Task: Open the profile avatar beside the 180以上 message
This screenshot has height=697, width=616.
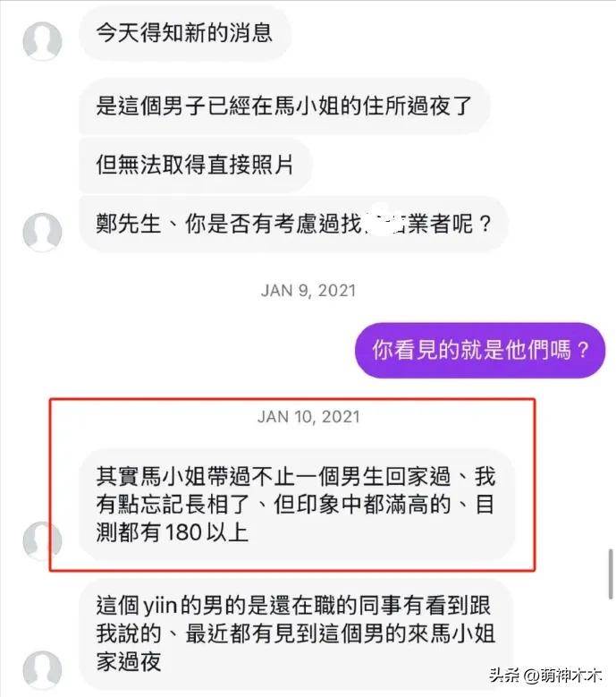Action: (x=42, y=541)
